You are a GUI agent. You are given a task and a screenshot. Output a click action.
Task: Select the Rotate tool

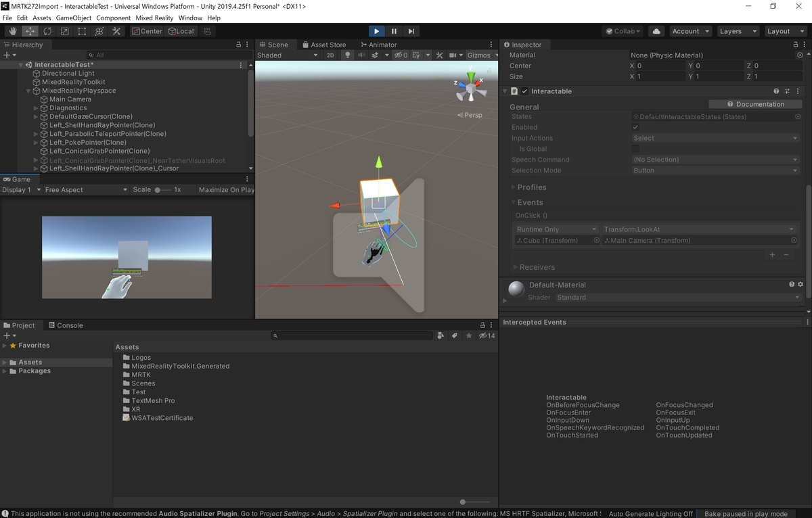pyautogui.click(x=47, y=31)
